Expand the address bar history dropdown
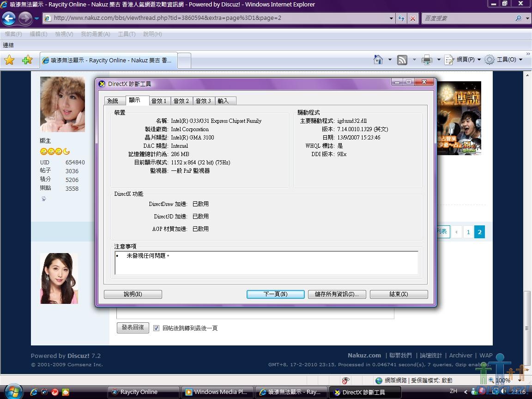 coord(391,18)
